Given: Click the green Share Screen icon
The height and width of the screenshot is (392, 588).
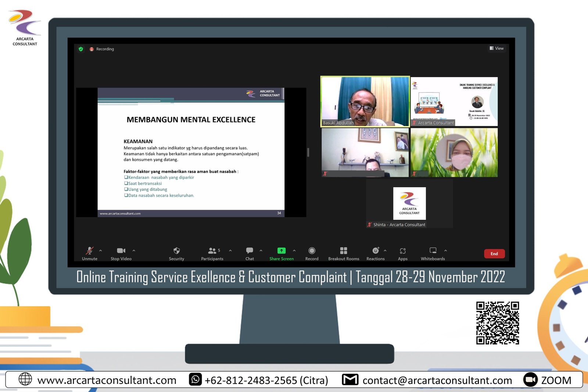Looking at the screenshot, I should [x=281, y=251].
